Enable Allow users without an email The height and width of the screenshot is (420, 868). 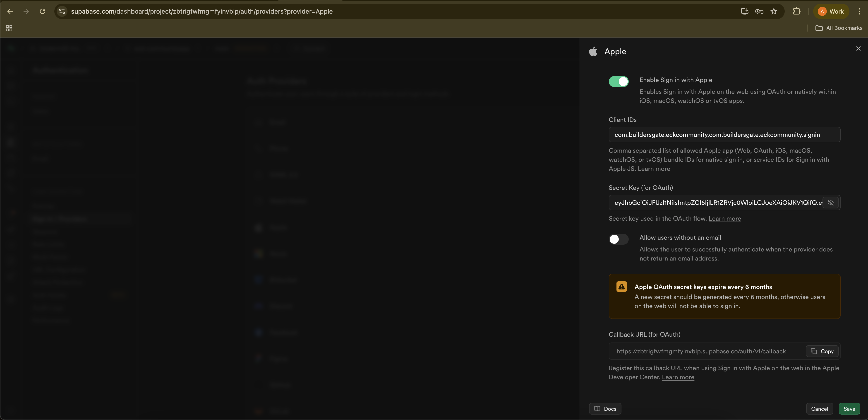[x=618, y=239]
